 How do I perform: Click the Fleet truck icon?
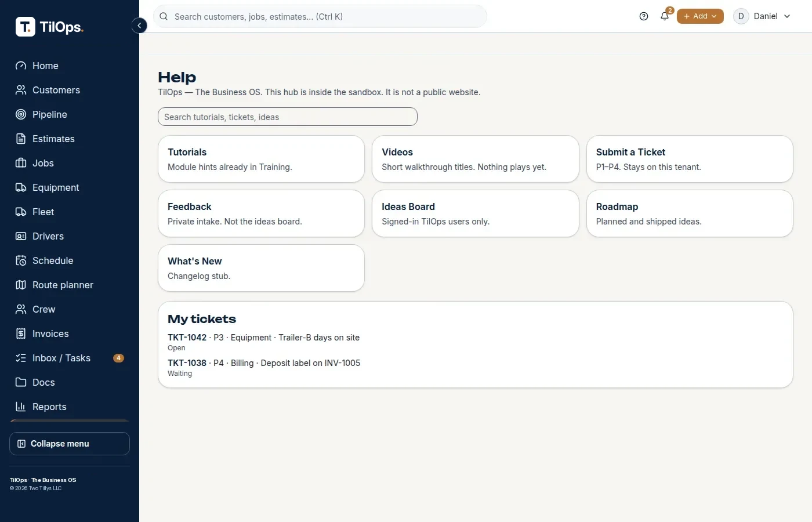click(x=21, y=212)
